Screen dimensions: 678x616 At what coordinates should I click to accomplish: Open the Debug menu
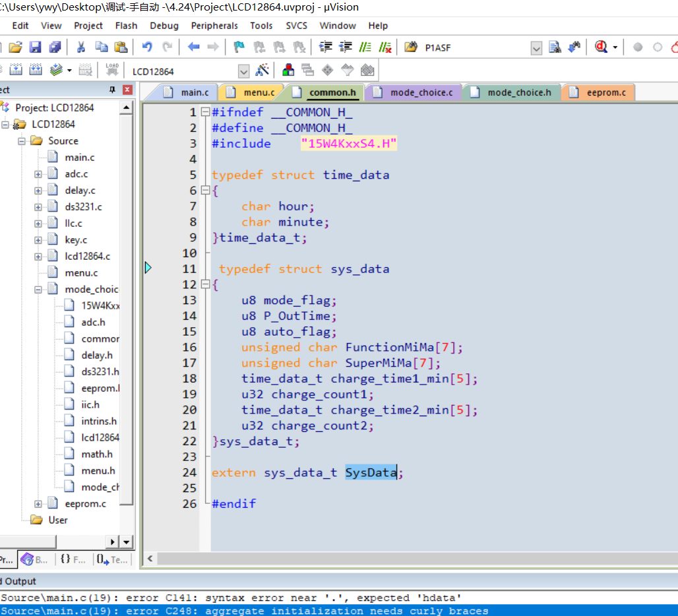coord(164,26)
